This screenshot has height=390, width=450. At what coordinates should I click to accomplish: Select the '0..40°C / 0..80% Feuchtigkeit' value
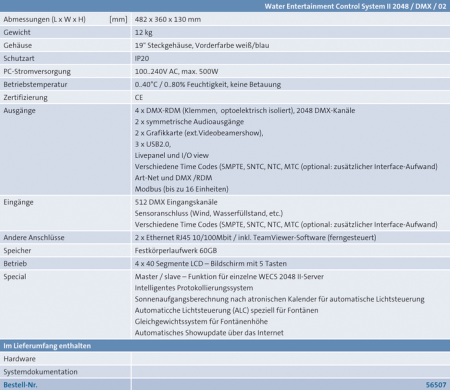click(x=208, y=84)
